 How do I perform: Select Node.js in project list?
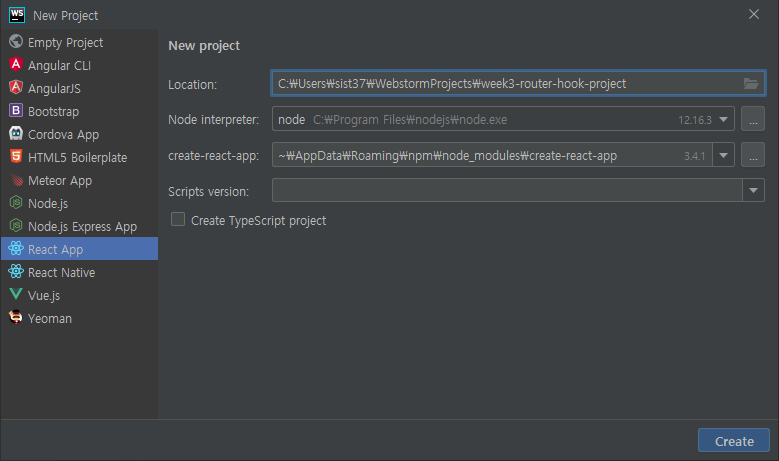pyautogui.click(x=79, y=203)
